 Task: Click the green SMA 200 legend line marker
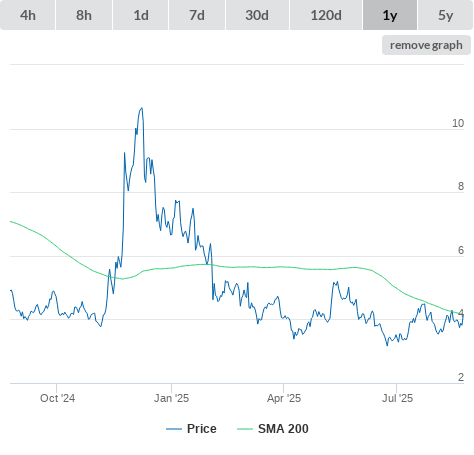[x=245, y=429]
